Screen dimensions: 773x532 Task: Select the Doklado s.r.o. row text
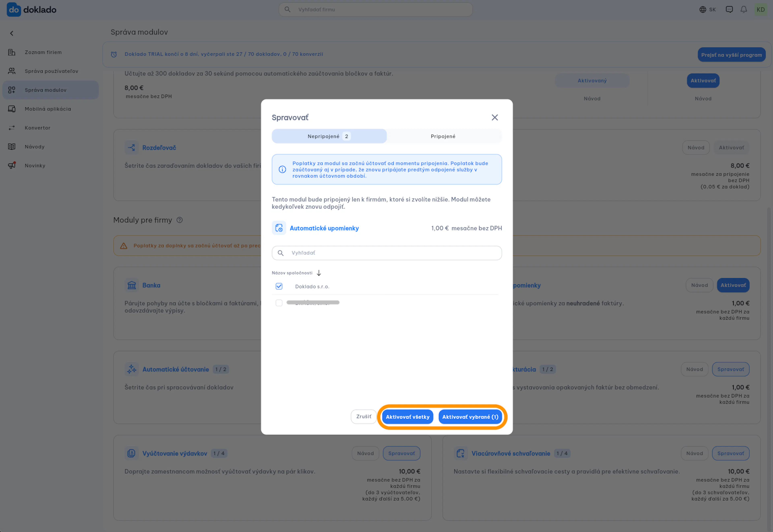312,287
